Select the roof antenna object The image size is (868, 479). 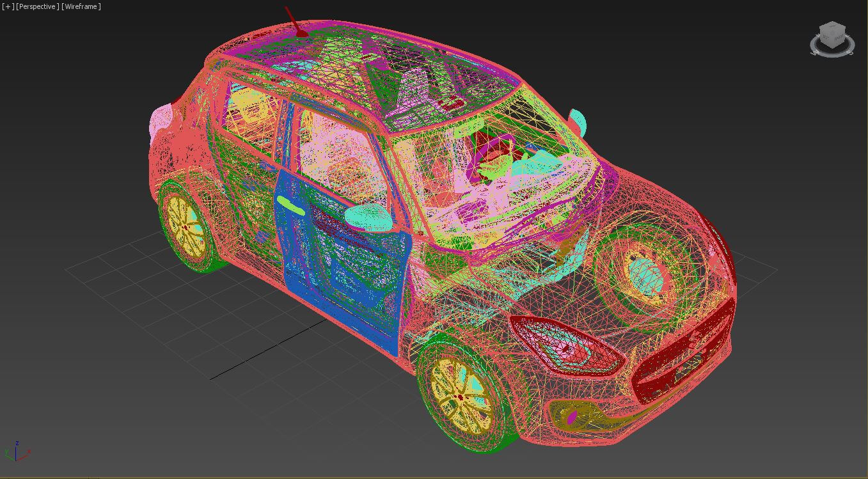point(297,22)
